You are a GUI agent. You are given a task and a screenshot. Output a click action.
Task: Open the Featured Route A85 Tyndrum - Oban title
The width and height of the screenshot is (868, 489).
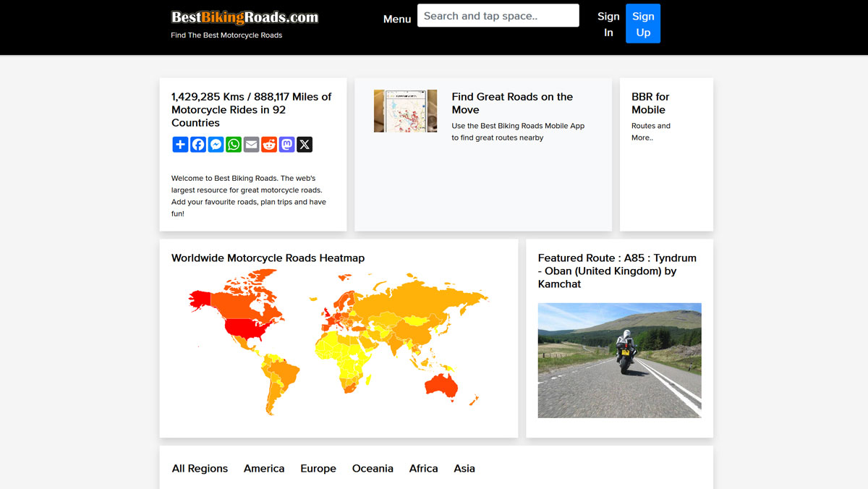tap(617, 271)
